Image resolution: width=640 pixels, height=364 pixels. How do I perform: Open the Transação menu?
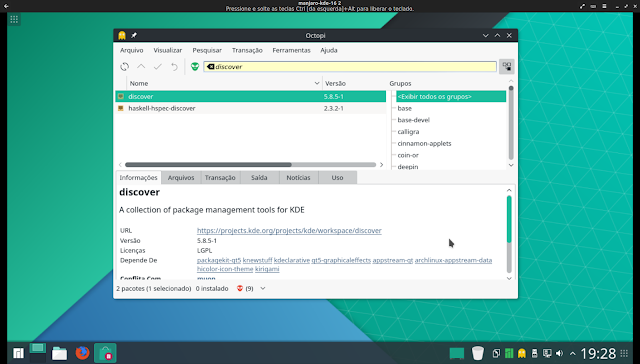tap(247, 50)
